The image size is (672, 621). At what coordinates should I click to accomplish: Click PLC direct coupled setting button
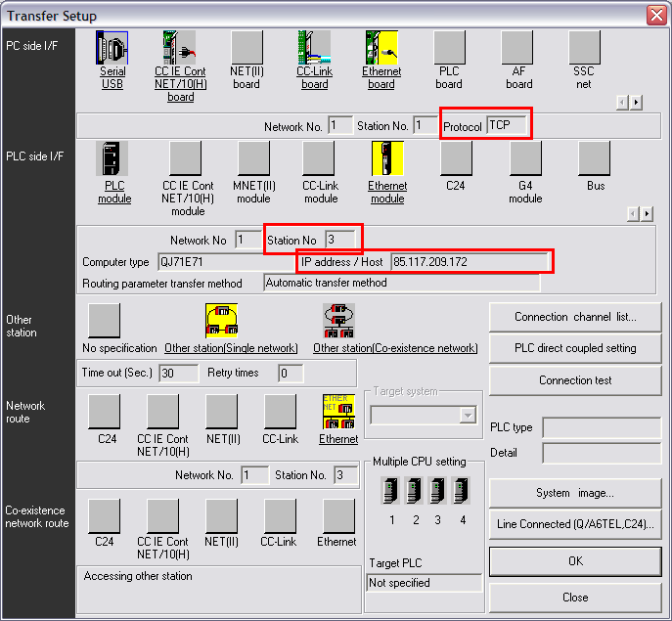(x=575, y=348)
